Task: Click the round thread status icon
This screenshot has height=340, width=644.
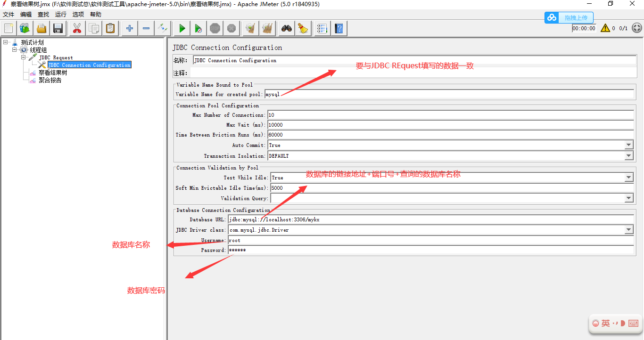Action: click(636, 28)
